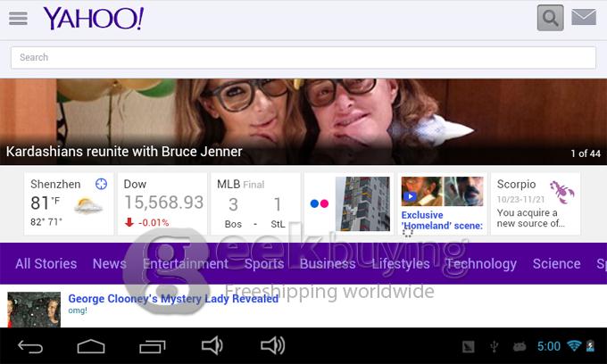The width and height of the screenshot is (607, 364).
Task: Select the All Stories tab
Action: coord(46,263)
